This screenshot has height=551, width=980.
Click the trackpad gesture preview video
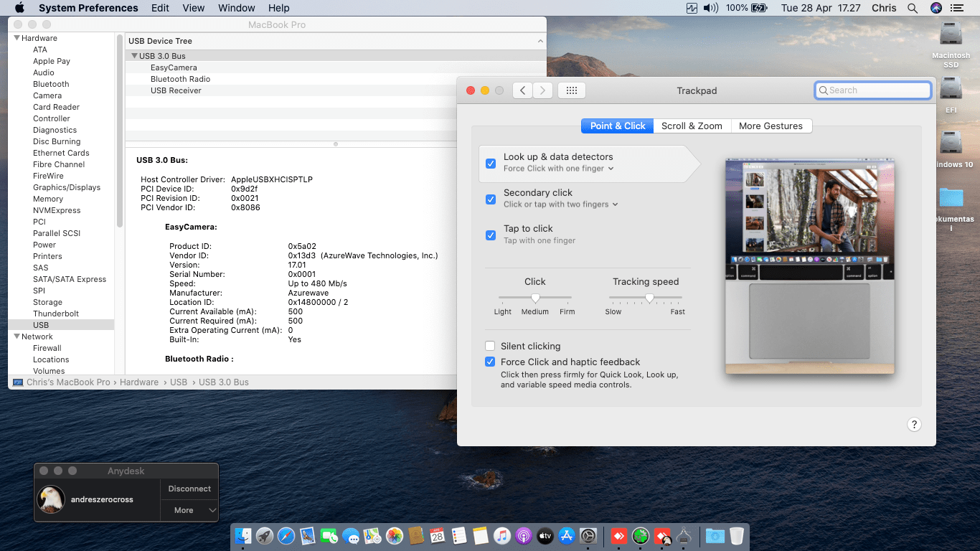(x=810, y=266)
